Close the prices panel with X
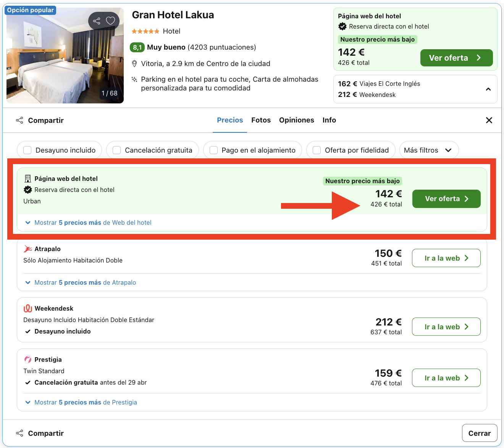Image resolution: width=504 pixels, height=448 pixels. (489, 120)
